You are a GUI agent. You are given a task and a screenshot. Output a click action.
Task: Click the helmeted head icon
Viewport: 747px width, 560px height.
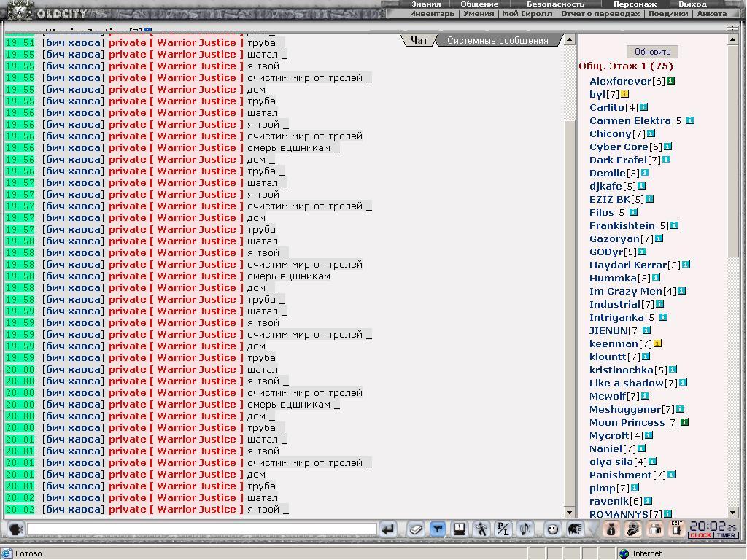click(x=575, y=529)
